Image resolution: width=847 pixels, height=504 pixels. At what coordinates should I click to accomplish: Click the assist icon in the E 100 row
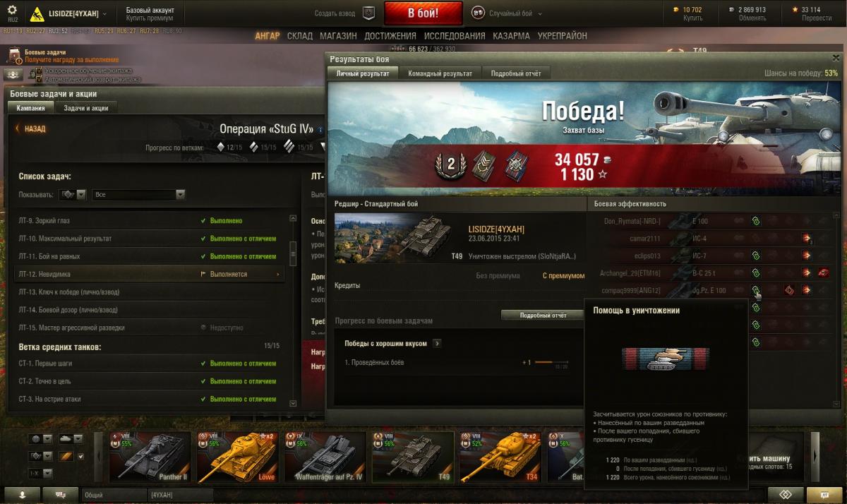755,221
